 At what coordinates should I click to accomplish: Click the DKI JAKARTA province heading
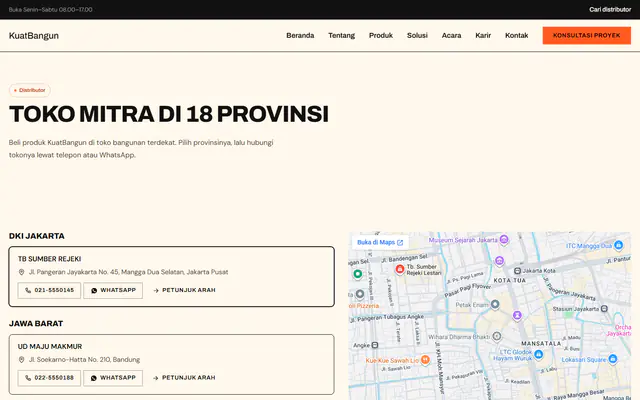coord(37,236)
